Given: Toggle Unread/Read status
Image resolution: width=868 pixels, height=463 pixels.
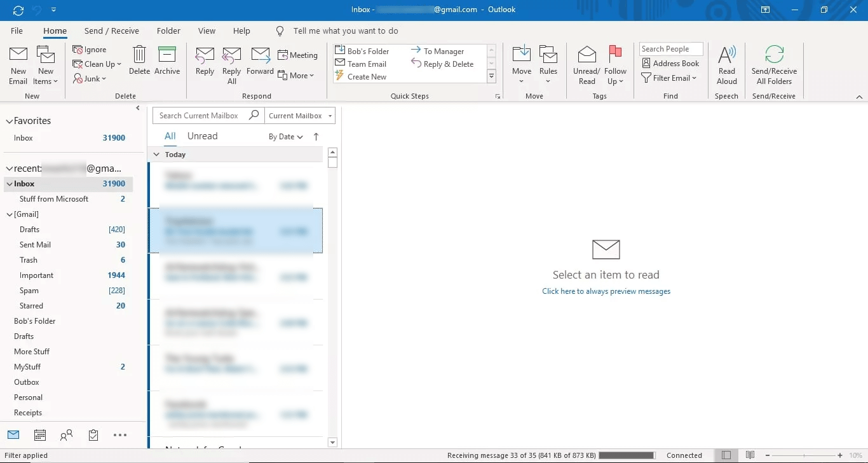Looking at the screenshot, I should (587, 66).
